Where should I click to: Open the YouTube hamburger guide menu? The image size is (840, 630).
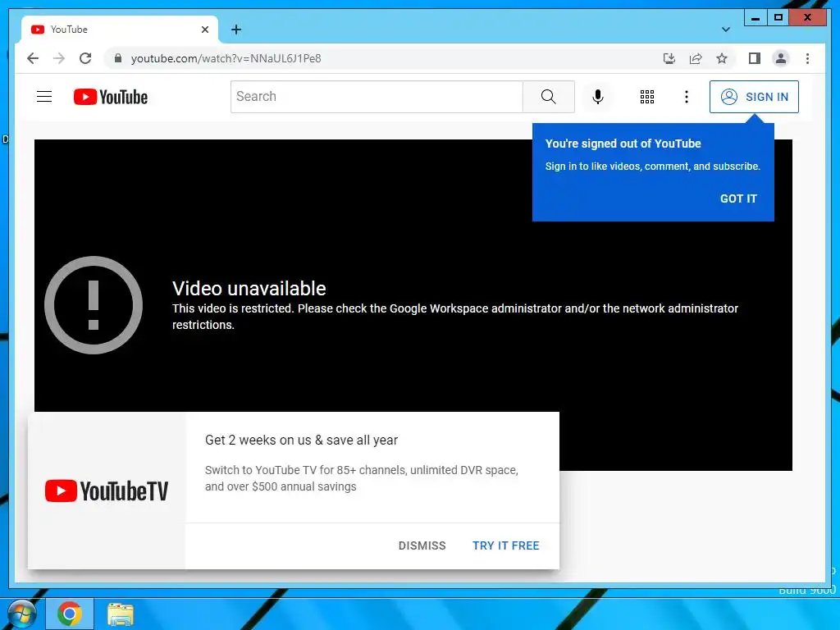(44, 97)
